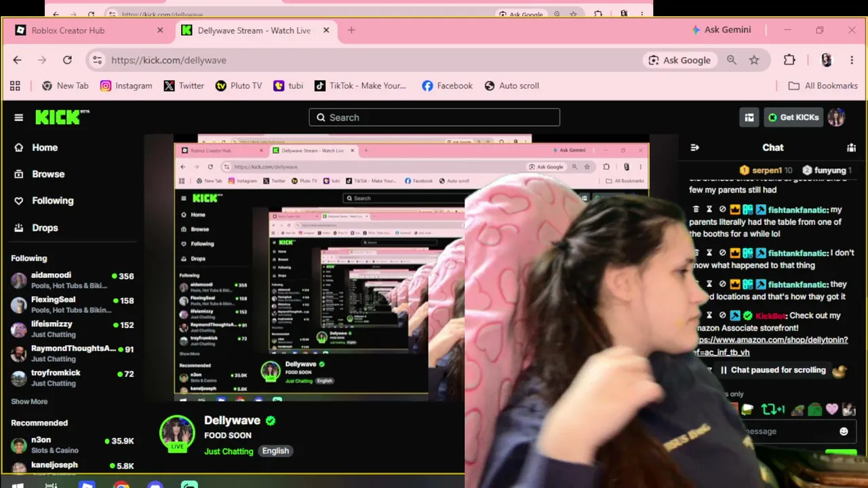
Task: Open the Chrome apps grid icon
Action: (15, 85)
